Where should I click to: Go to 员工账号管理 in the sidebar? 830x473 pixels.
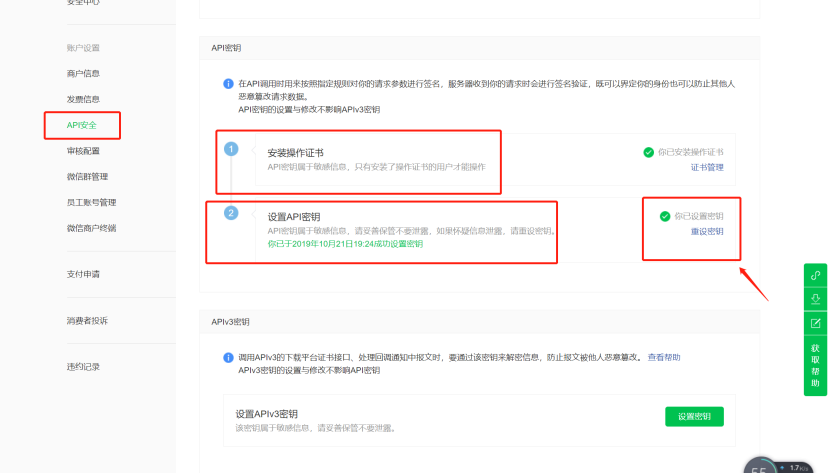click(91, 203)
